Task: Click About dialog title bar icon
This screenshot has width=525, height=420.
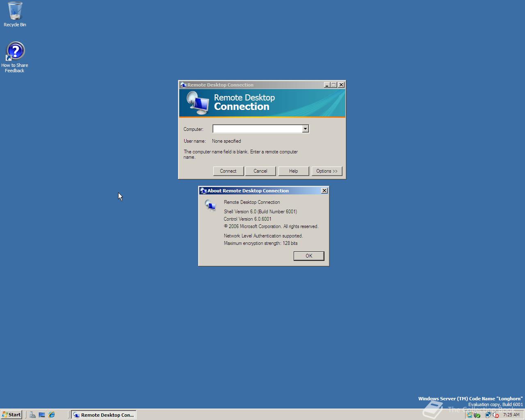Action: click(x=203, y=191)
